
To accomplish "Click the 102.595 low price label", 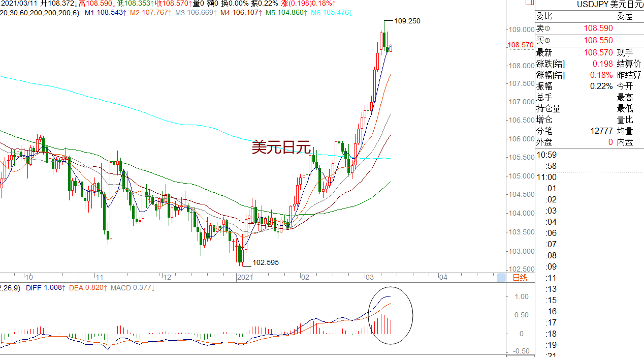I will point(266,263).
